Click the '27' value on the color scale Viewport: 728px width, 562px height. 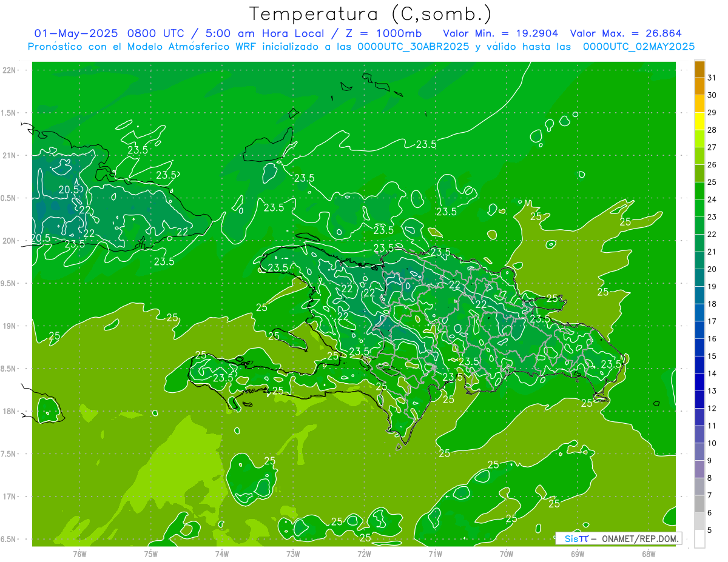click(712, 147)
